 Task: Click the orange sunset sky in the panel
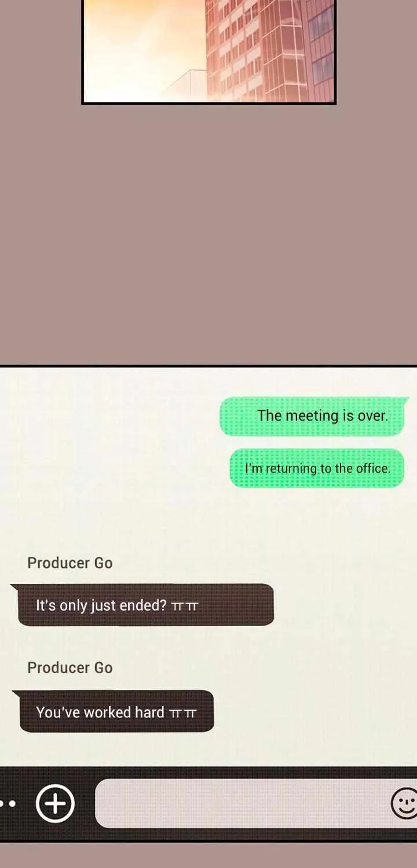pos(142,41)
